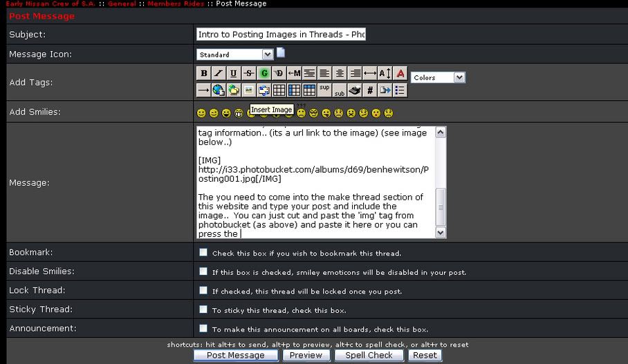Apply strikethrough text tag
The image size is (628, 364).
pos(248,73)
